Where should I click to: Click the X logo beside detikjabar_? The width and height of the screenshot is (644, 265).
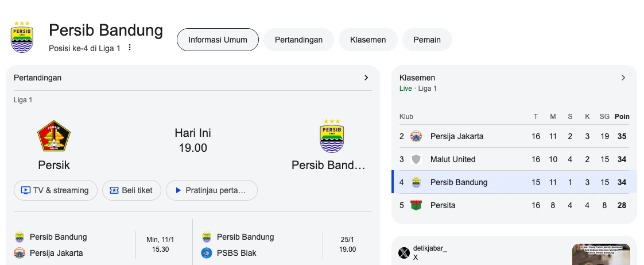click(x=404, y=253)
